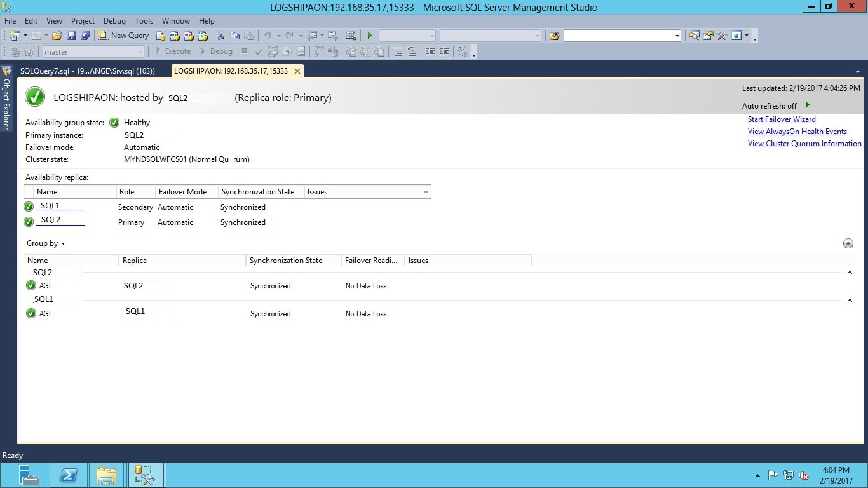Screen dimensions: 868x488
Task: Show hidden system tray icons
Action: tap(757, 475)
